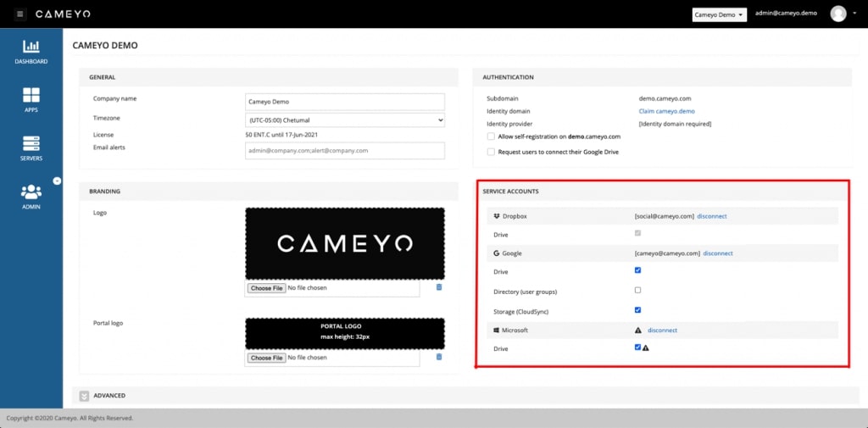Collapse the sidebar with the round arrow
Screen dimensions: 868x428
coord(57,181)
